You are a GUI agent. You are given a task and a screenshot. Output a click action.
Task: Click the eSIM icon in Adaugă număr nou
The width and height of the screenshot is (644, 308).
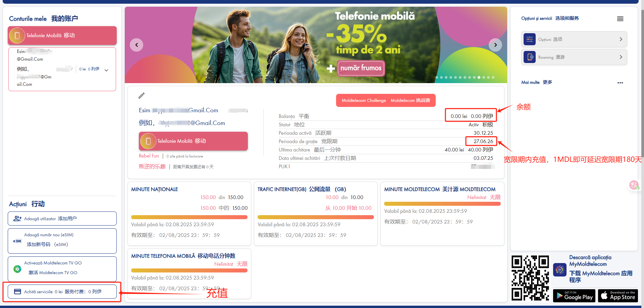17,241
